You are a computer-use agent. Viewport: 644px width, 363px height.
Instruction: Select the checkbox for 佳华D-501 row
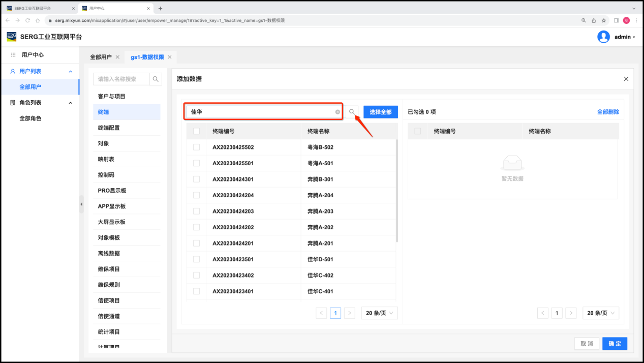tap(196, 259)
